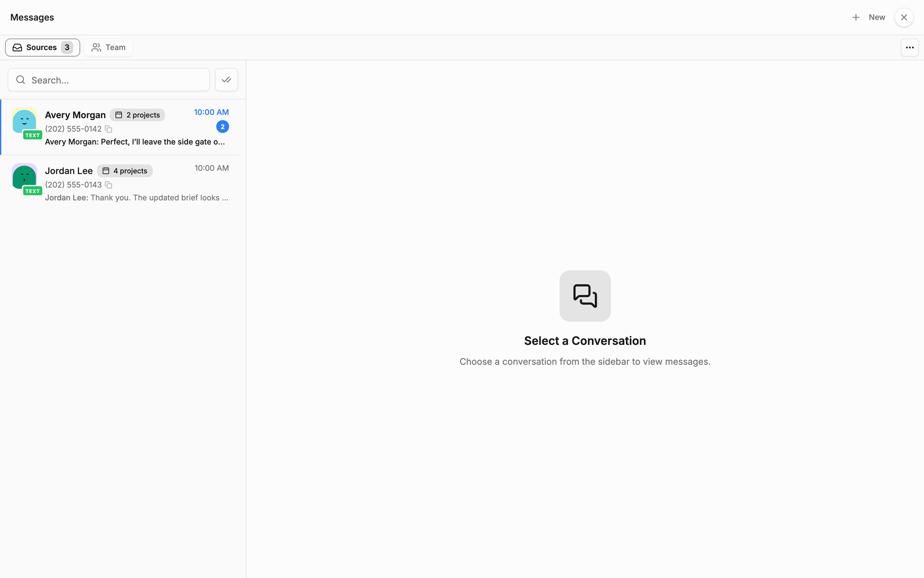This screenshot has height=578, width=924.
Task: Click Avery Morgan's unread count badge
Action: (223, 127)
